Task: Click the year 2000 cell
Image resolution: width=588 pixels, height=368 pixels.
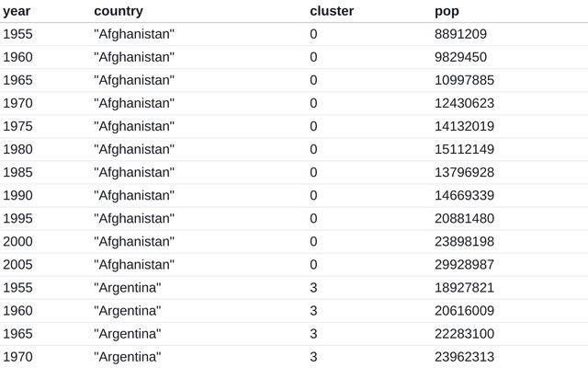Action: coord(18,241)
